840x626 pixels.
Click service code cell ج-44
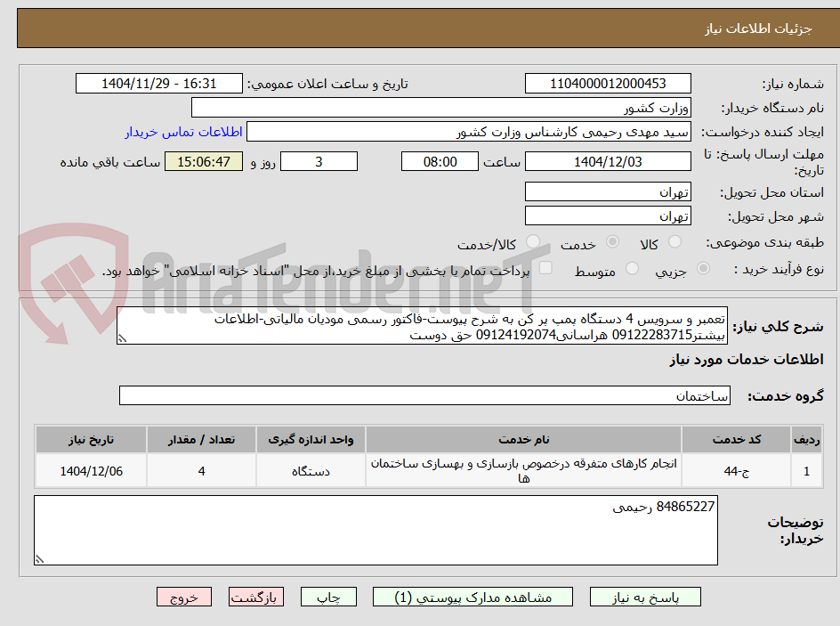coord(736,470)
